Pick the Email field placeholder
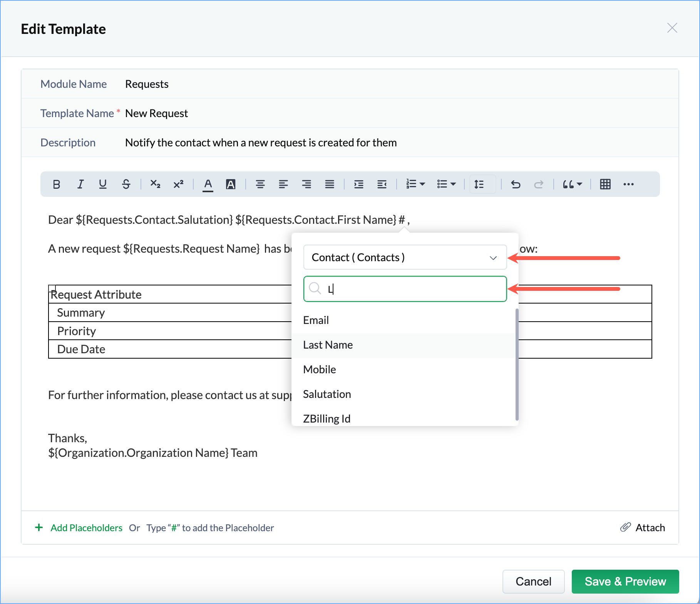This screenshot has width=700, height=604. point(316,320)
